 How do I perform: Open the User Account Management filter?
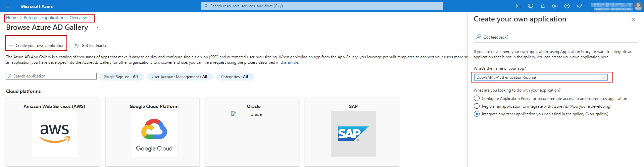pyautogui.click(x=179, y=77)
